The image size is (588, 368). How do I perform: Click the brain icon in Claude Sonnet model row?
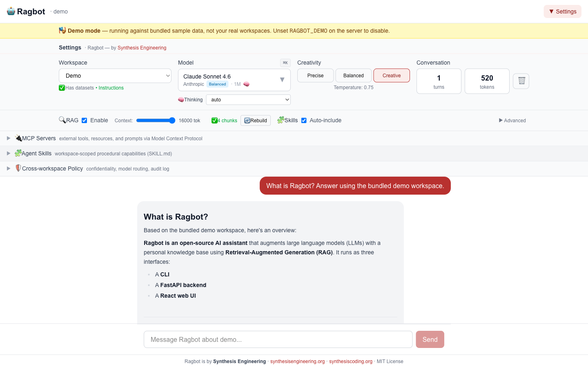(247, 84)
